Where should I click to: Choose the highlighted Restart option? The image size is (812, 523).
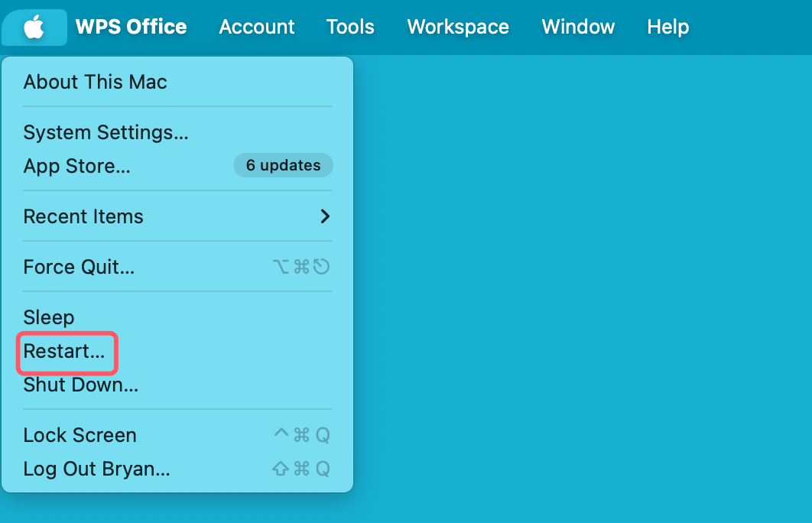[x=64, y=352]
